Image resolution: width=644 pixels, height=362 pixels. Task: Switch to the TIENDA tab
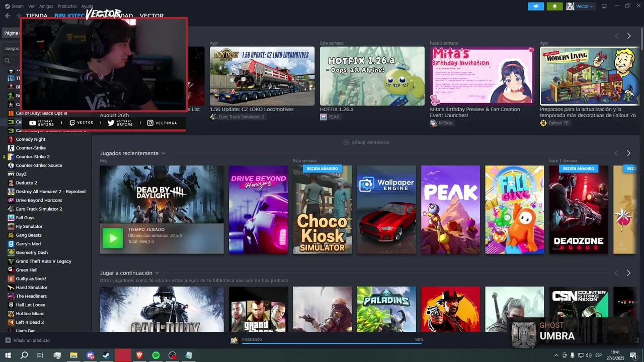pos(37,16)
